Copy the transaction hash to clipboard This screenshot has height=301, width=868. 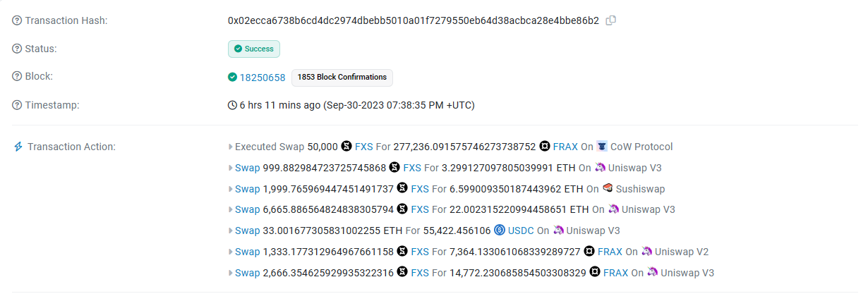(x=611, y=20)
